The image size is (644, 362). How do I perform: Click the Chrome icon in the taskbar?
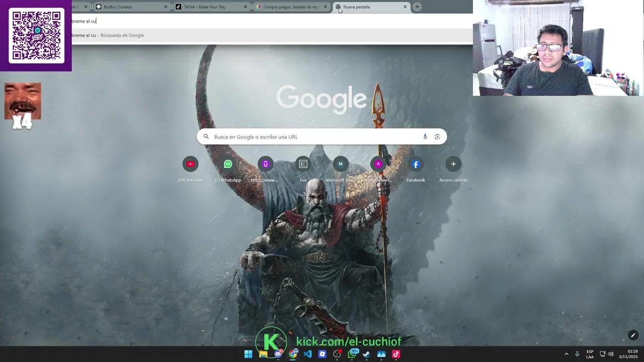[x=293, y=354]
